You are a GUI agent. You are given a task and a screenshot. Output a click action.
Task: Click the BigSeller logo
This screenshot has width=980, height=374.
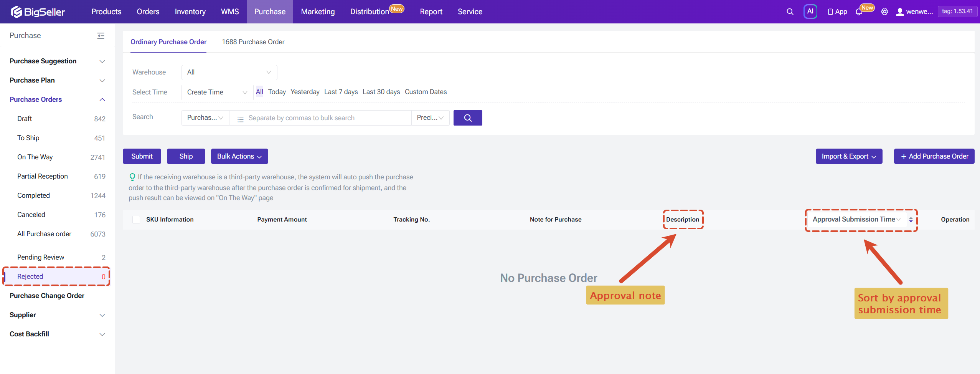[x=38, y=12]
